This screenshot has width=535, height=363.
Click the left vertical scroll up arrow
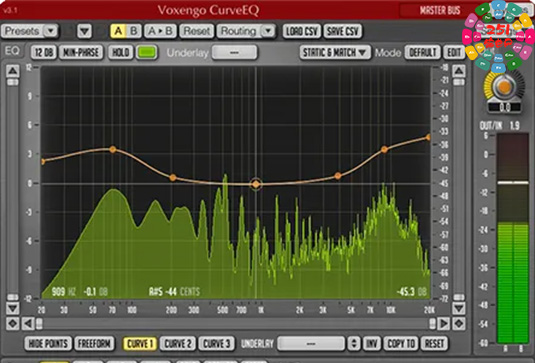coord(13,71)
